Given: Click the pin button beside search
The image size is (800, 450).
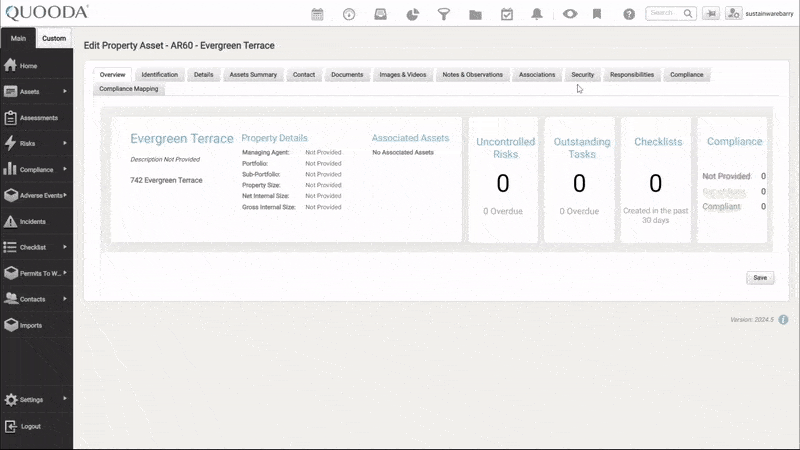Looking at the screenshot, I should tap(711, 13).
